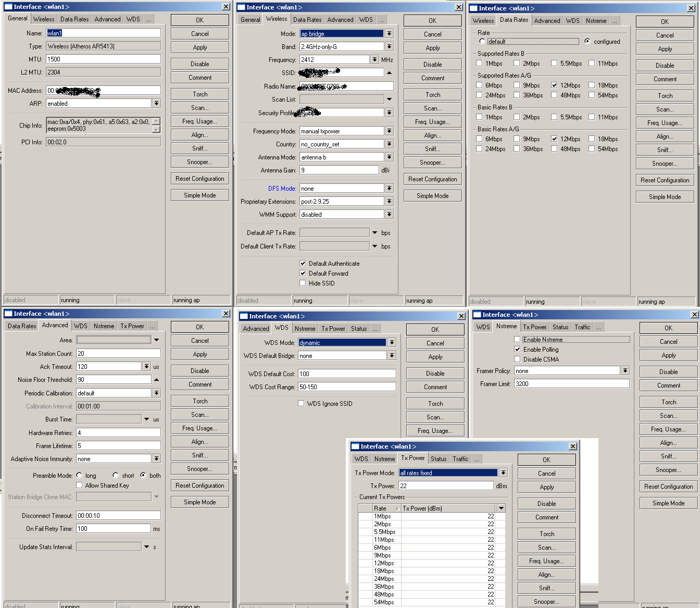Open Tx Power tab in Max Station Count window

click(x=132, y=326)
